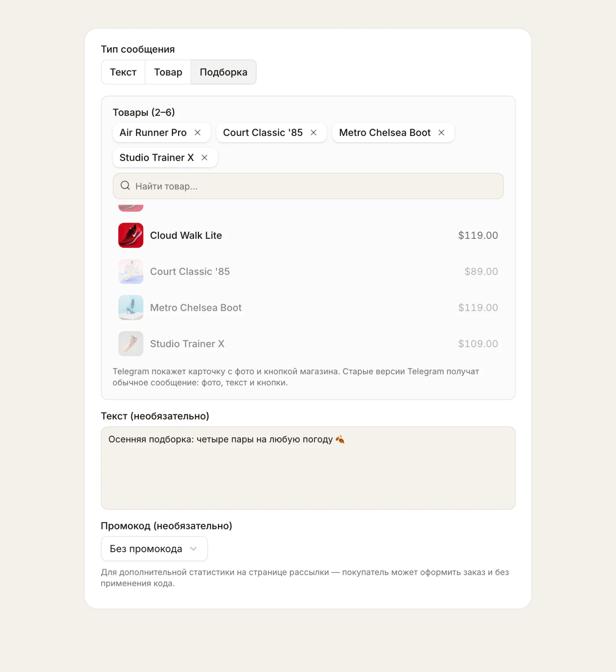Click the Studio Trainer X list thumbnail
The image size is (616, 672).
[131, 343]
